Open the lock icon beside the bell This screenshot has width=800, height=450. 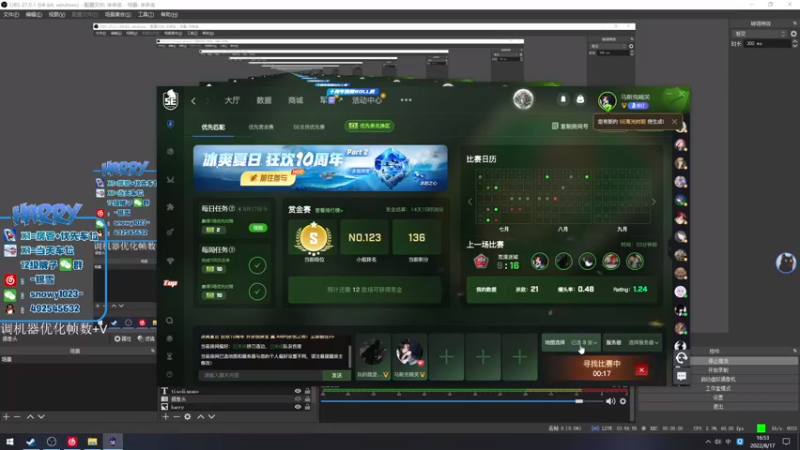click(580, 99)
